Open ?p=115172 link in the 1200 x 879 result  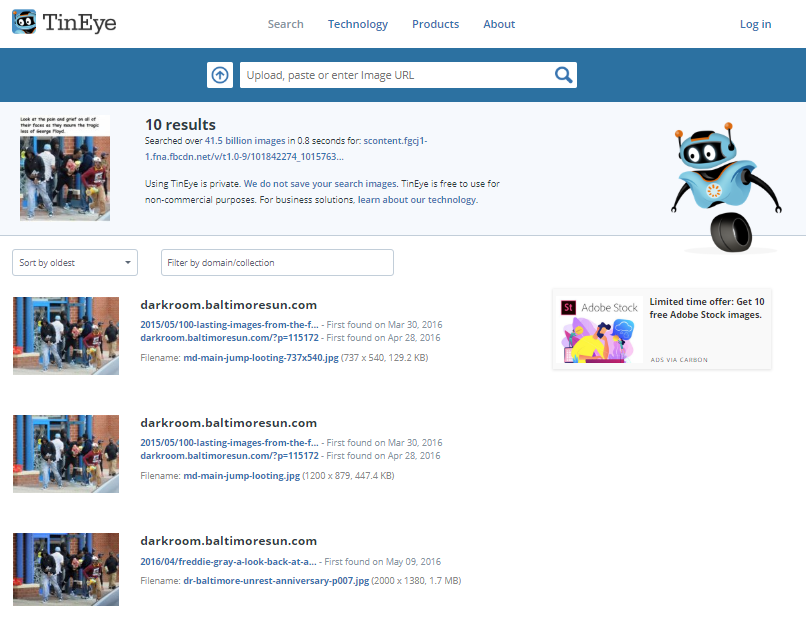coord(229,456)
